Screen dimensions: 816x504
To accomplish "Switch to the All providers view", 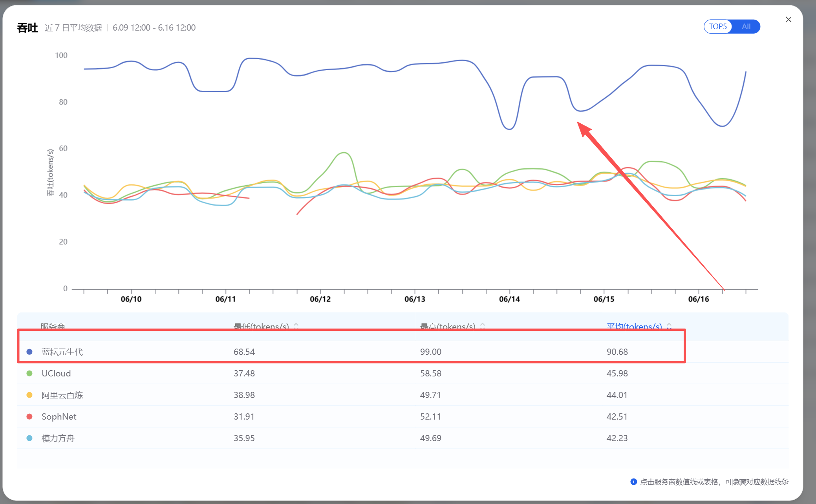I will (746, 27).
